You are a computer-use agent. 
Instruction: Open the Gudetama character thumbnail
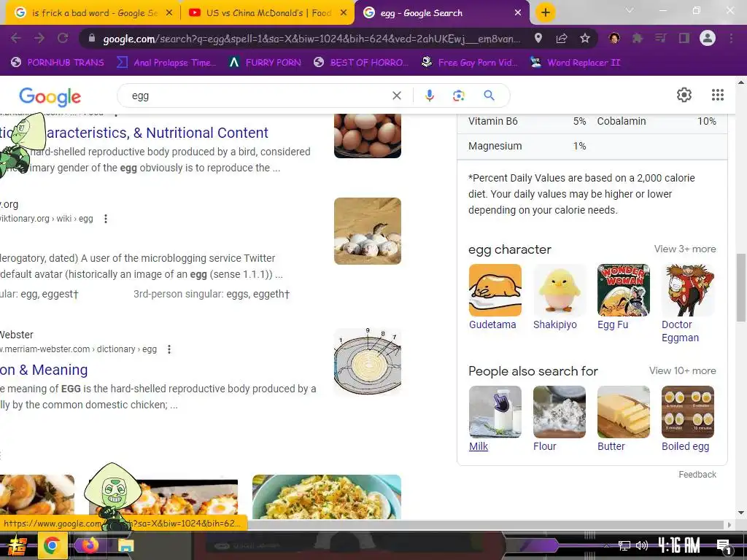[495, 290]
